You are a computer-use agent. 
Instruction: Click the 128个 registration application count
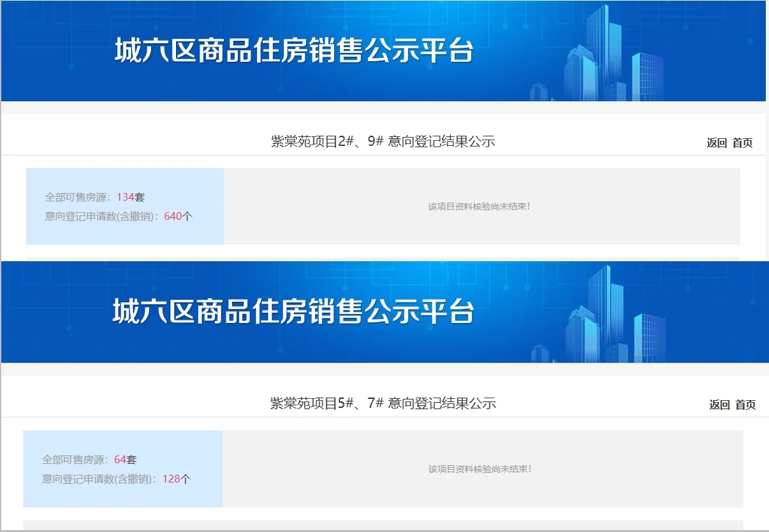tap(177, 478)
